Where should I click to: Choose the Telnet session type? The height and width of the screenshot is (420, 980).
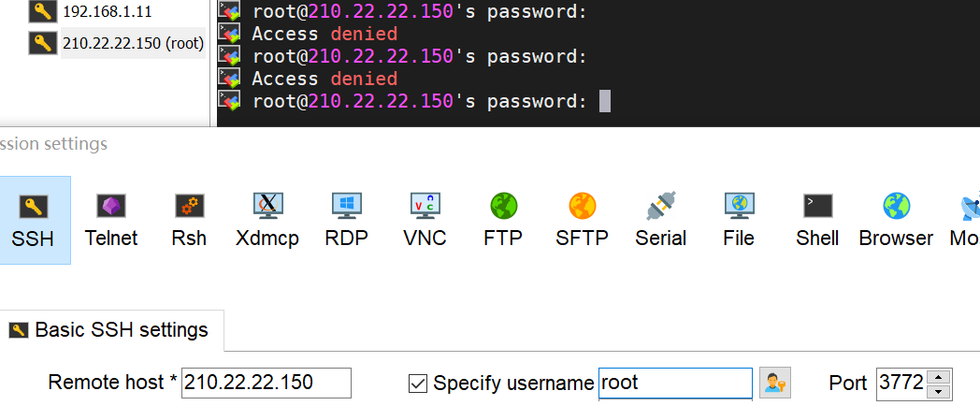point(111,220)
